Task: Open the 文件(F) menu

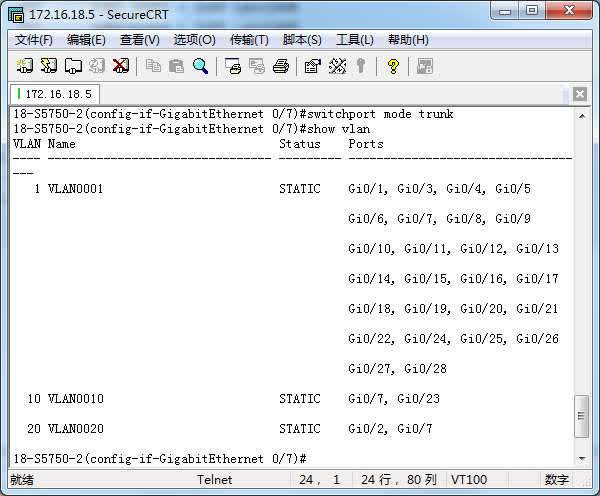Action: point(34,40)
